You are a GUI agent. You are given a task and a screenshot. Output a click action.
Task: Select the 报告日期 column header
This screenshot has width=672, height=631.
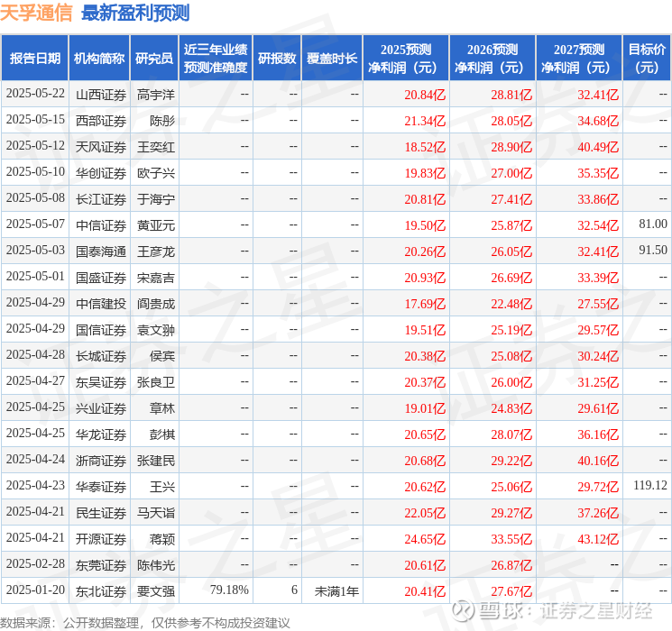pyautogui.click(x=34, y=59)
